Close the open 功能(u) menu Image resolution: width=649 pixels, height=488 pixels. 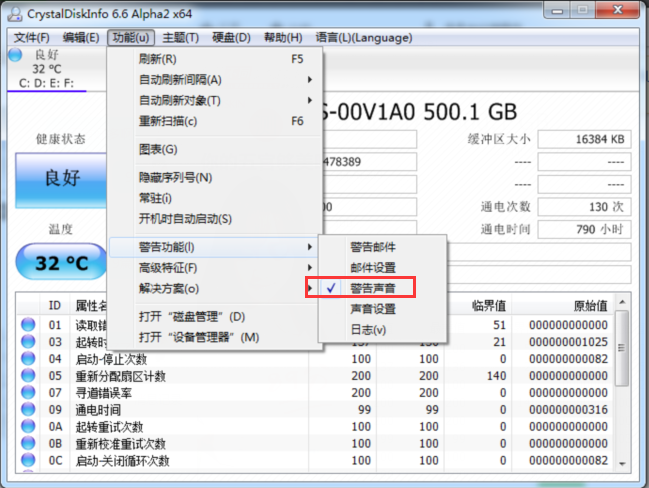point(131,38)
